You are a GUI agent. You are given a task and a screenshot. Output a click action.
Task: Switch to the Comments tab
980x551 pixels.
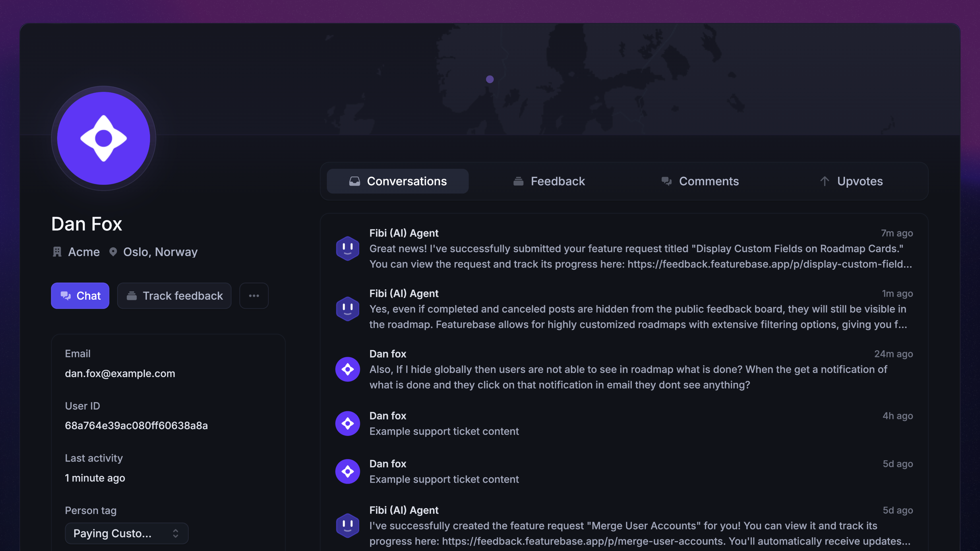[700, 181]
